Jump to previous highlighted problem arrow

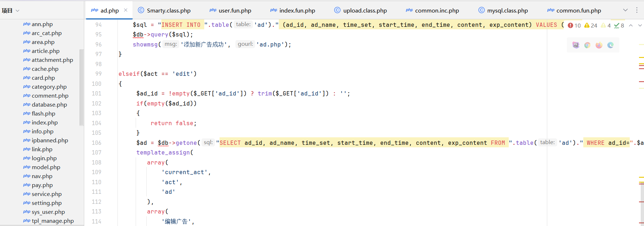(631, 25)
